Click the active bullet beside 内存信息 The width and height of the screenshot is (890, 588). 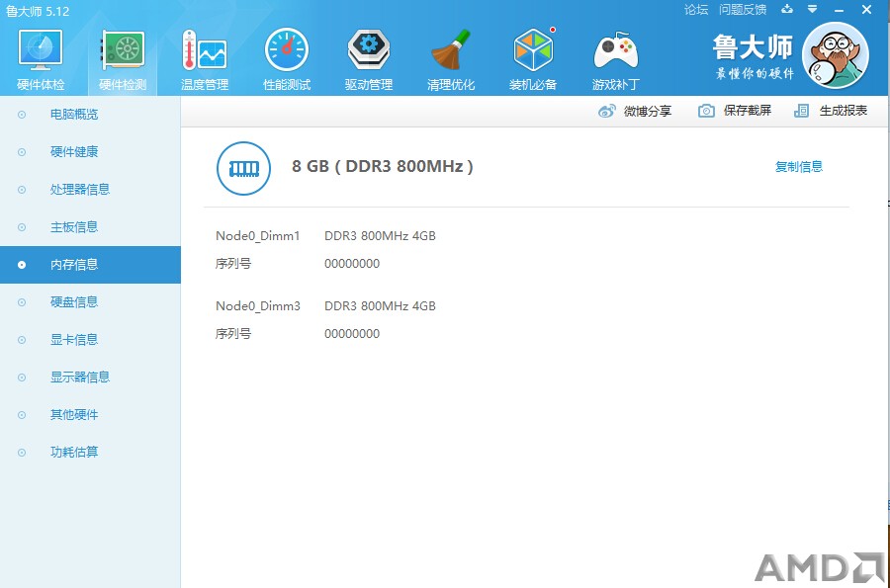click(x=22, y=265)
